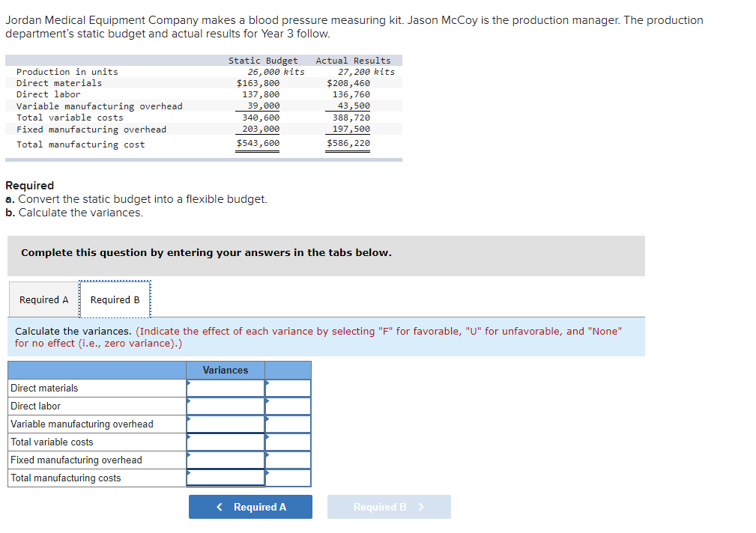Enter Direct materials variance amount field
The image size is (756, 533).
click(226, 388)
